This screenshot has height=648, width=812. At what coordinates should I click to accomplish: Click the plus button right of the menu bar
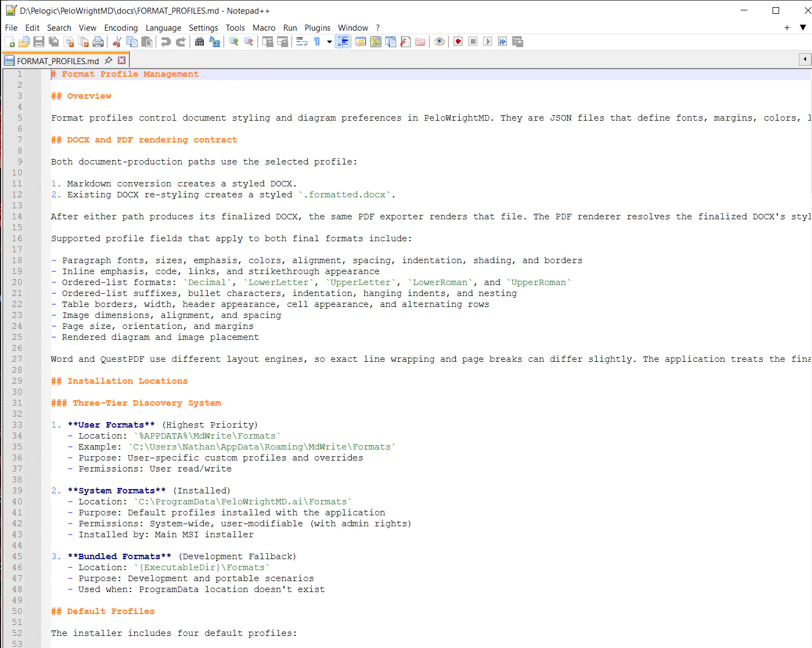[x=787, y=27]
